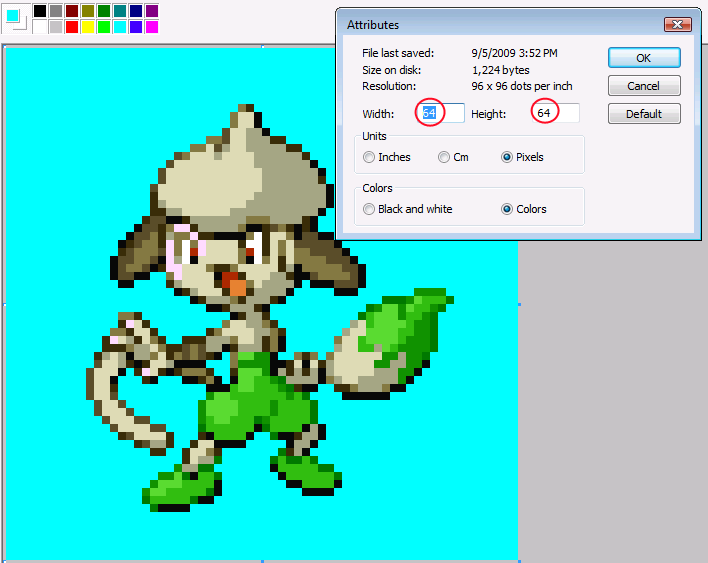Click into the Height input field
Screen dimensions: 708x563
[x=556, y=113]
